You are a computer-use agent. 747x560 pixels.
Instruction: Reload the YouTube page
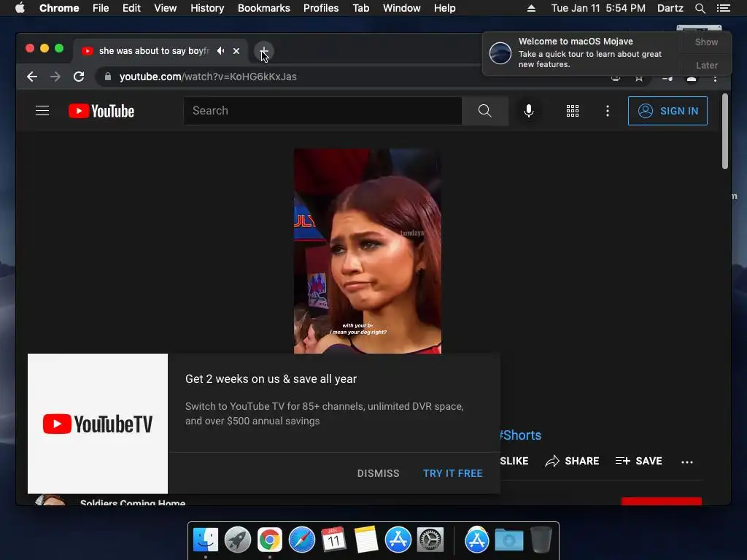(x=79, y=77)
